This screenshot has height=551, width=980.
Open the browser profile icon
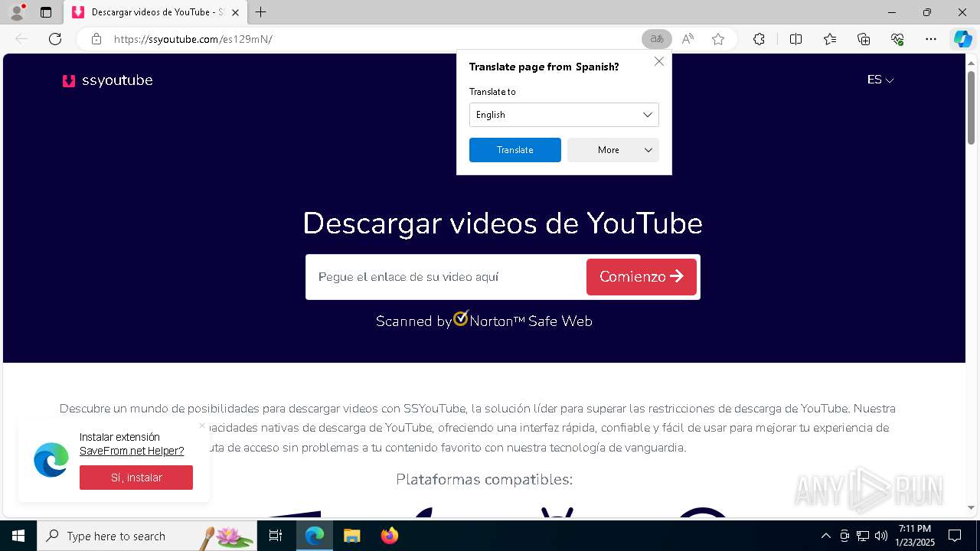pos(16,12)
